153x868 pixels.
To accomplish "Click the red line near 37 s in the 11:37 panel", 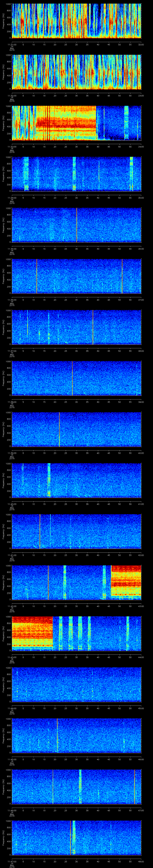I will 93,327.
